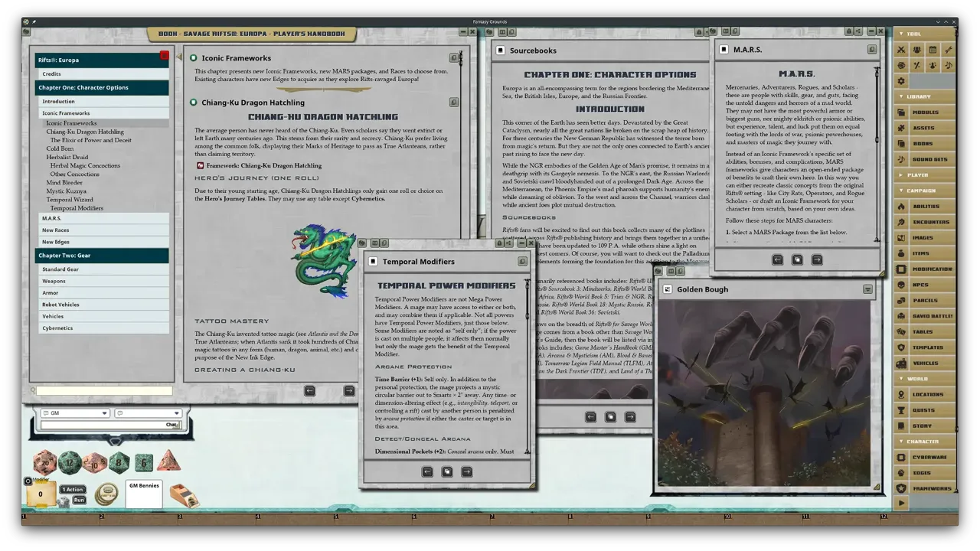
Task: Open the Images list
Action: pos(924,238)
